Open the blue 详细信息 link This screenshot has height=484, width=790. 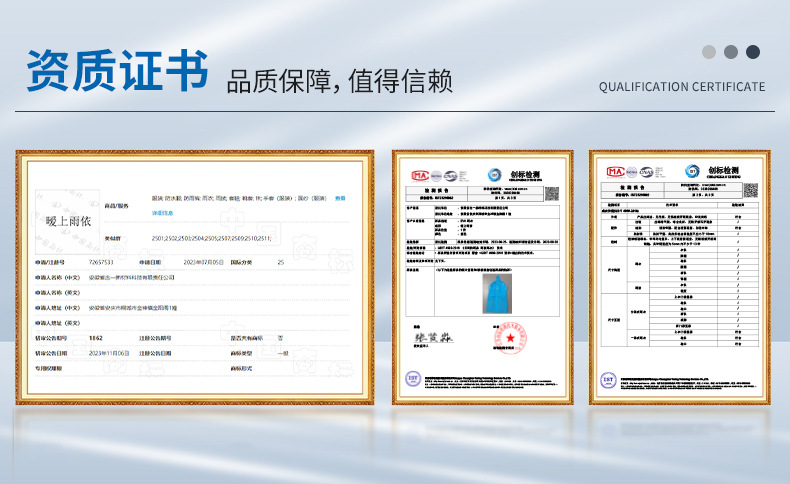coord(162,213)
